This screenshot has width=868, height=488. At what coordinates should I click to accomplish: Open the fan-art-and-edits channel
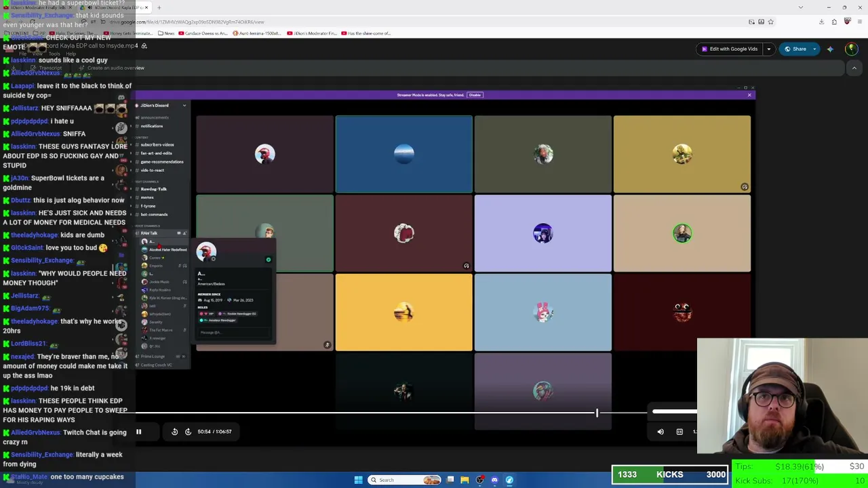pyautogui.click(x=156, y=153)
